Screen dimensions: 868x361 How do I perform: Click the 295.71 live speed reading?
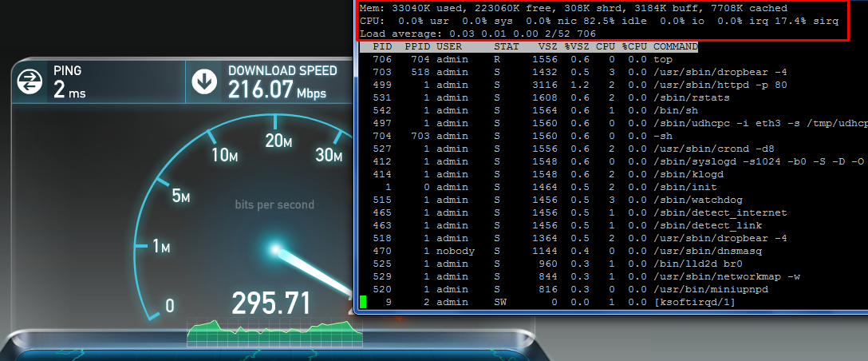click(x=270, y=303)
